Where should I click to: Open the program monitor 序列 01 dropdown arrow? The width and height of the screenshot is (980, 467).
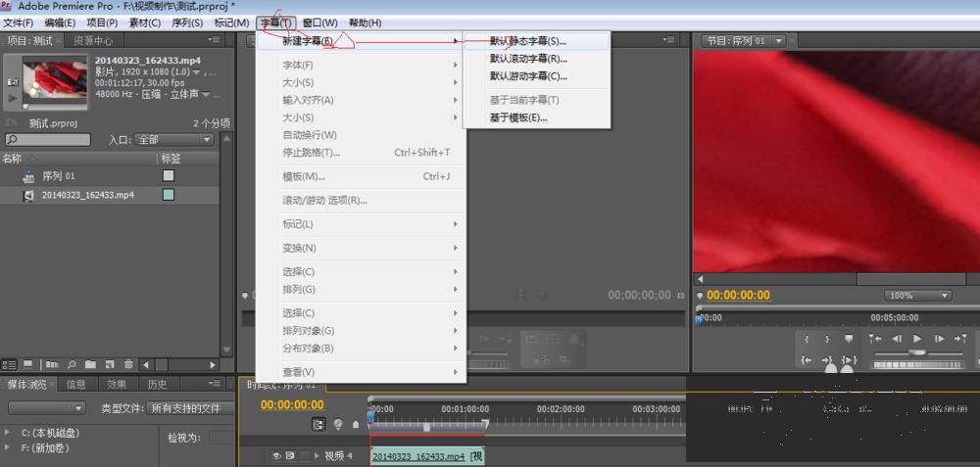click(778, 40)
